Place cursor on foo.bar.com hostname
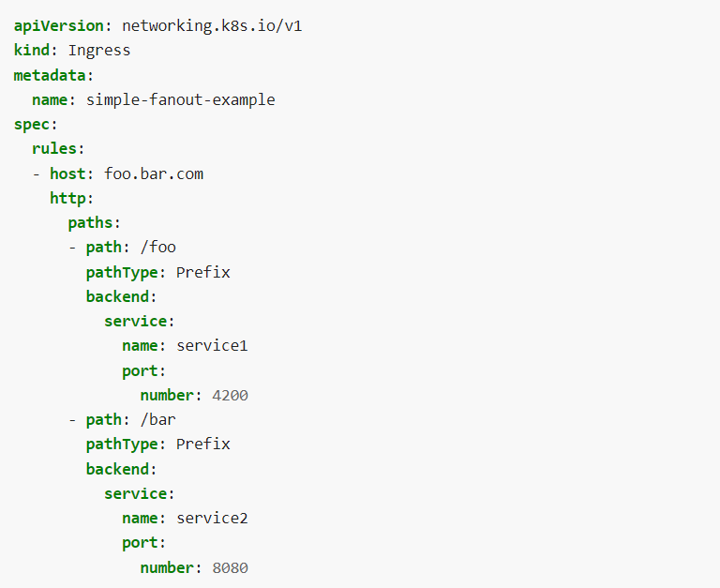The image size is (720, 588). pyautogui.click(x=154, y=173)
